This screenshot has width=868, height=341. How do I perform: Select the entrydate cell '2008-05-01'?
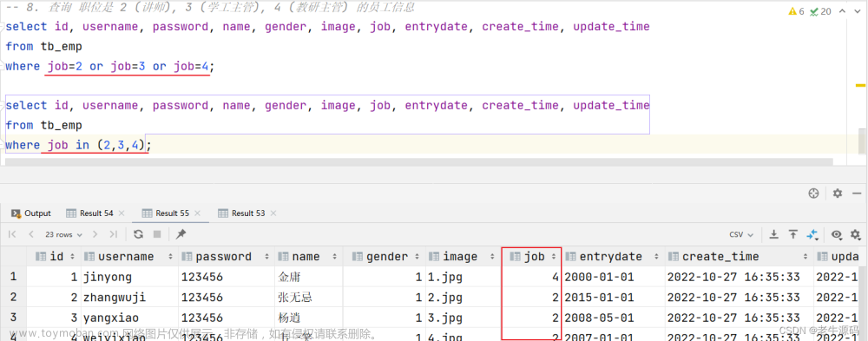[614, 318]
